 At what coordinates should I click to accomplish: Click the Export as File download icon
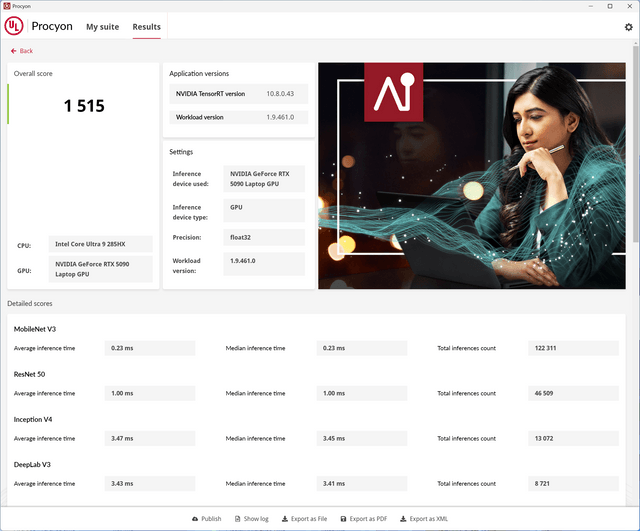click(285, 519)
